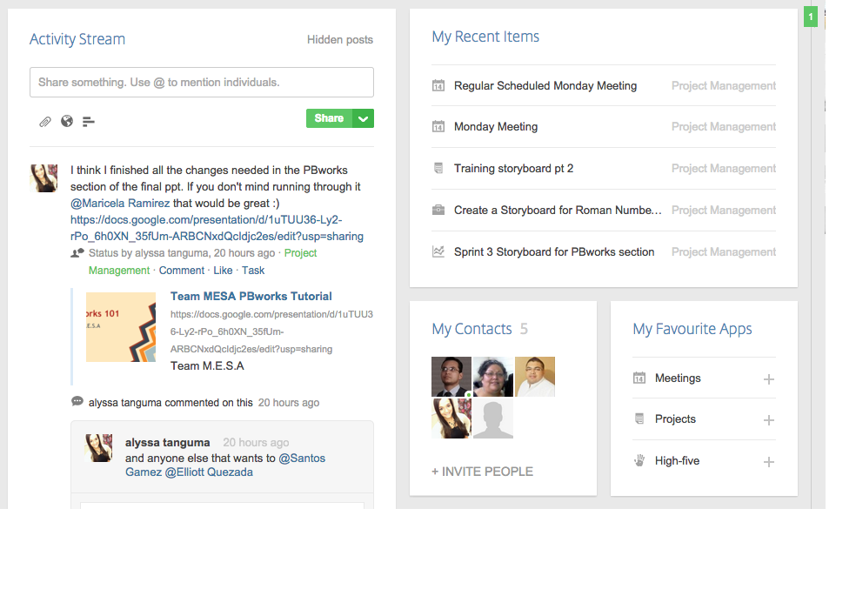Like alyssa tanguma's status post
This screenshot has width=856, height=616.
[223, 271]
